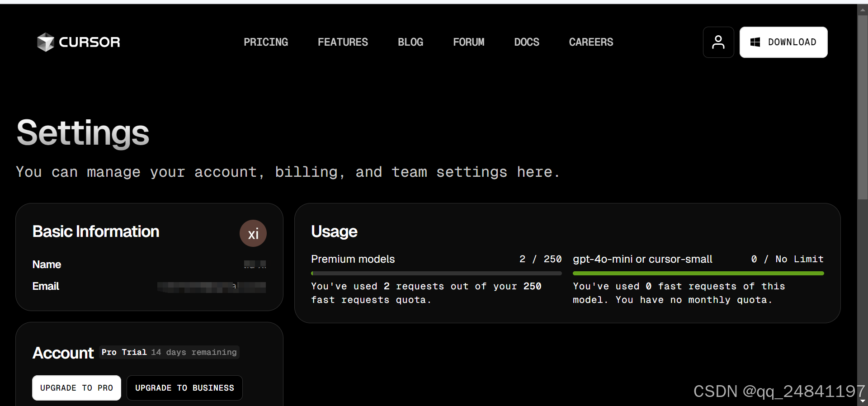The height and width of the screenshot is (406, 868).
Task: Open the Forum link
Action: (469, 42)
